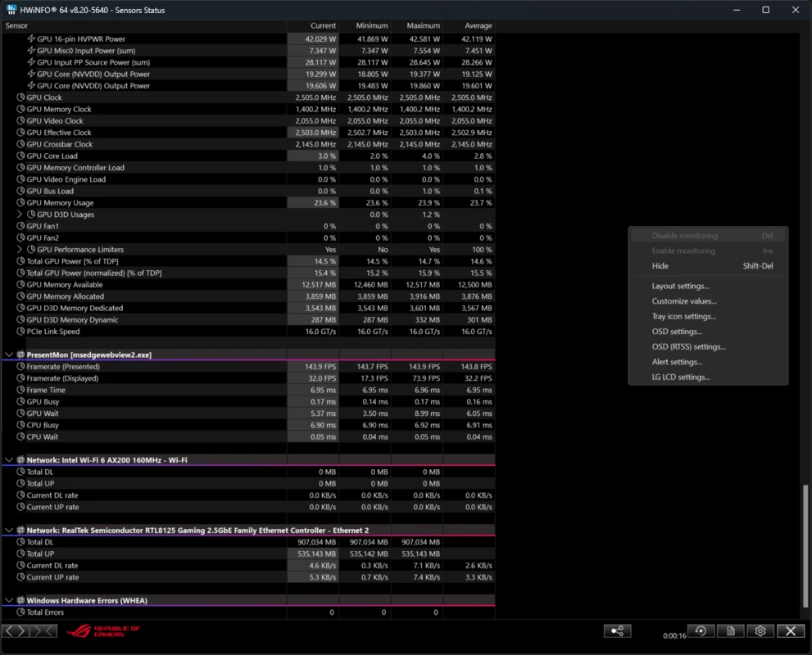Expand the GPU D3D Usages row

coord(20,215)
